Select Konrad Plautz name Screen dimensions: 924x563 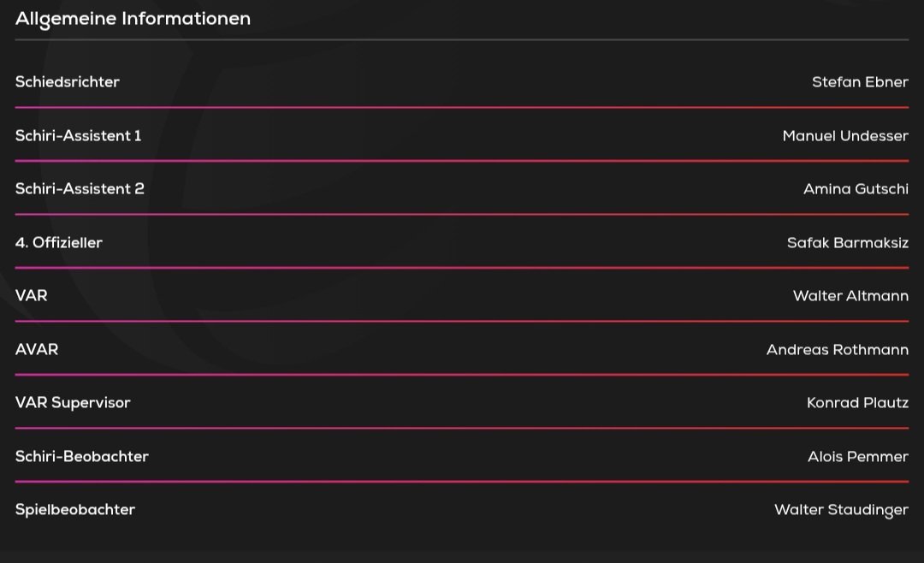point(857,403)
